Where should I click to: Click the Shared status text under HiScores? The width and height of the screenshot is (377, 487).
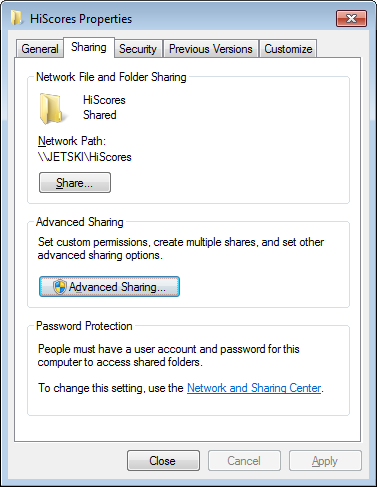click(x=100, y=115)
